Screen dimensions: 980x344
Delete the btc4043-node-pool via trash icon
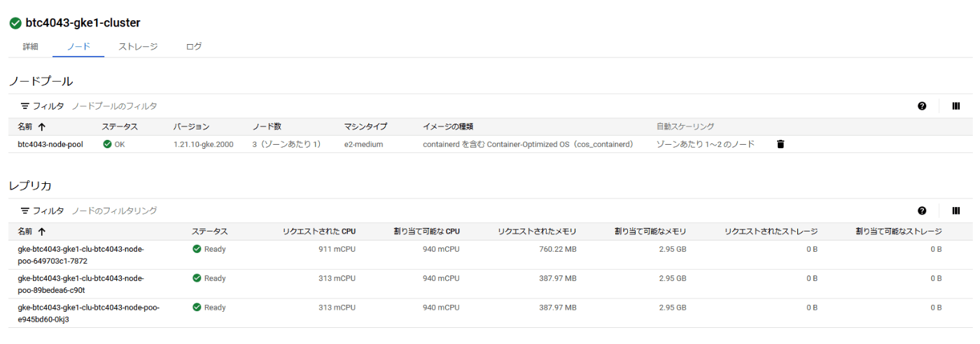pyautogui.click(x=780, y=144)
